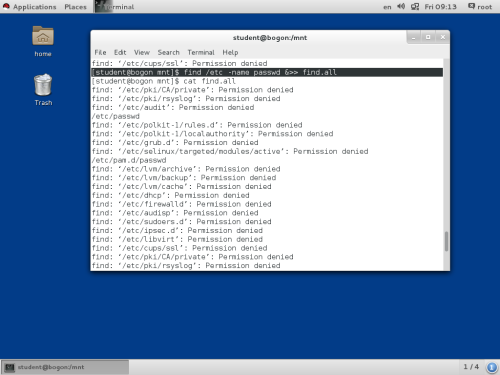
Task: Click the '/etc/audit' Permission denied line
Action: (x=173, y=107)
